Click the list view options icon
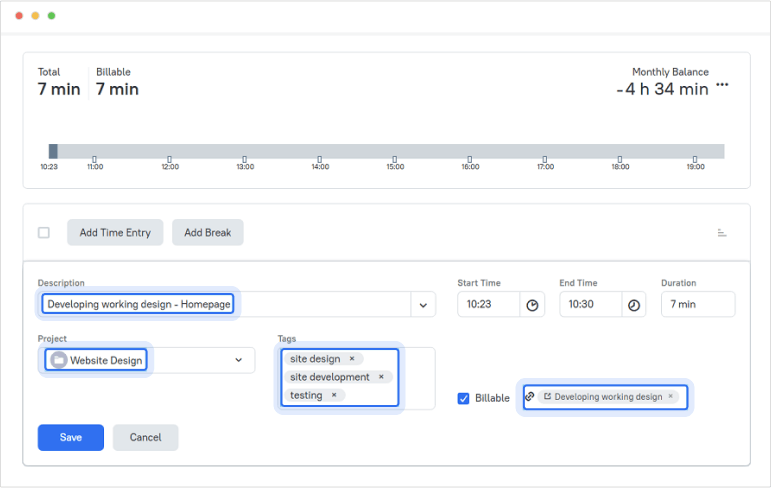Screen dimensions: 771x488 (722, 233)
